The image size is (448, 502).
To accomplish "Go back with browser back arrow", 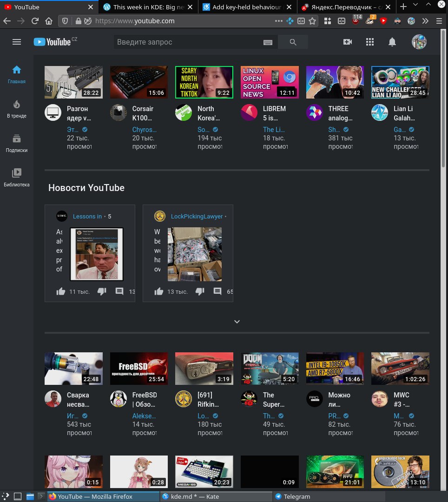I will click(7, 21).
